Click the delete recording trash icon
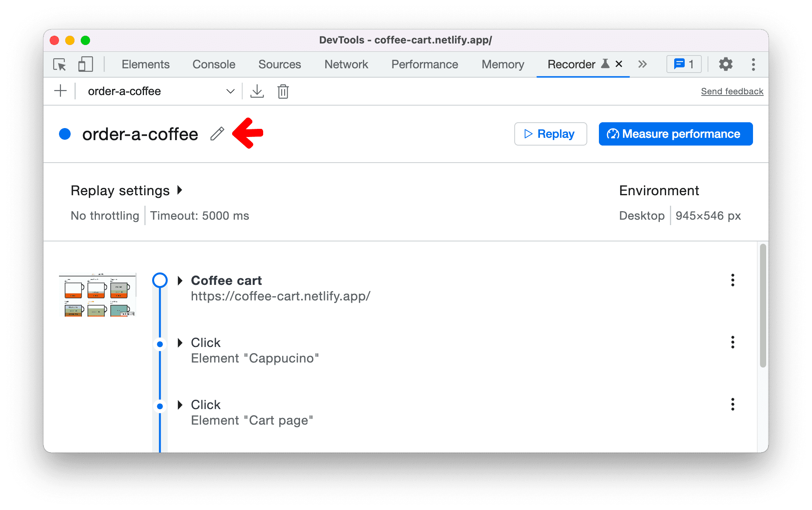Viewport: 812px width, 510px height. [283, 91]
